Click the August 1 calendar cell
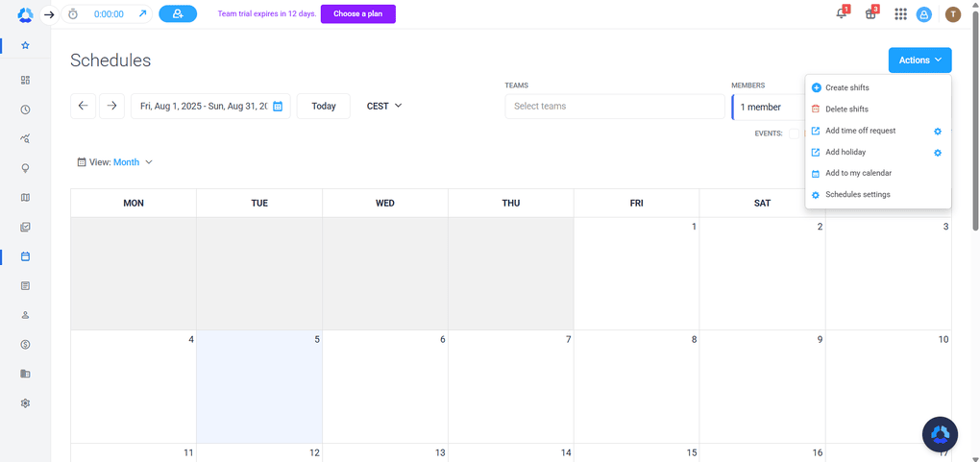Image resolution: width=980 pixels, height=462 pixels. (x=636, y=274)
